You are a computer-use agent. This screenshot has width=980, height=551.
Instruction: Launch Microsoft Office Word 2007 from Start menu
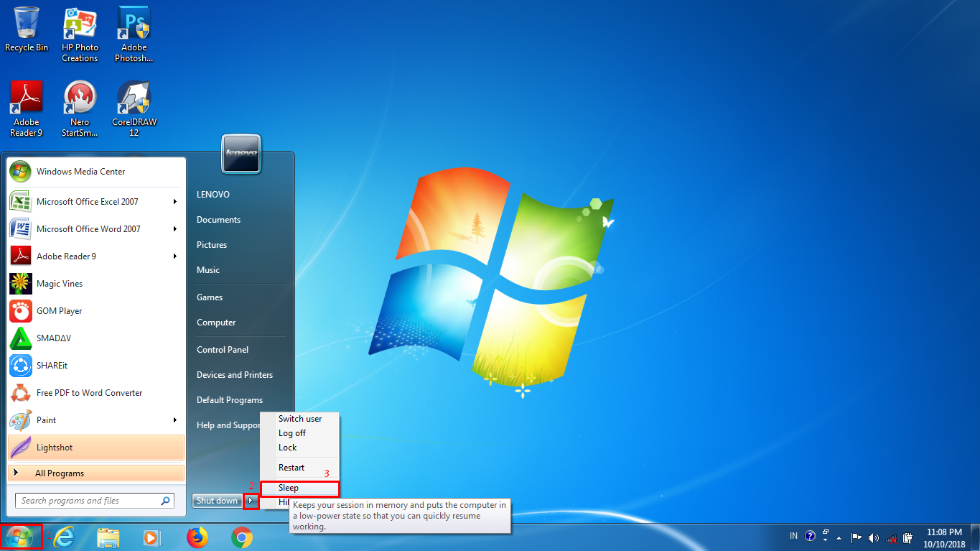point(96,229)
